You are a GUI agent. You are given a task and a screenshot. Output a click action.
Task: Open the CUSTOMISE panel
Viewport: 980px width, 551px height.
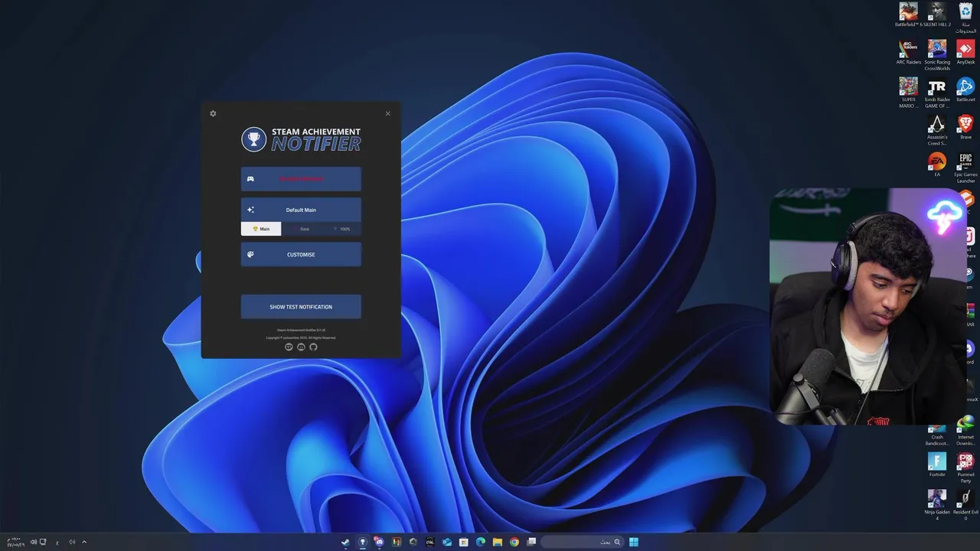(301, 255)
